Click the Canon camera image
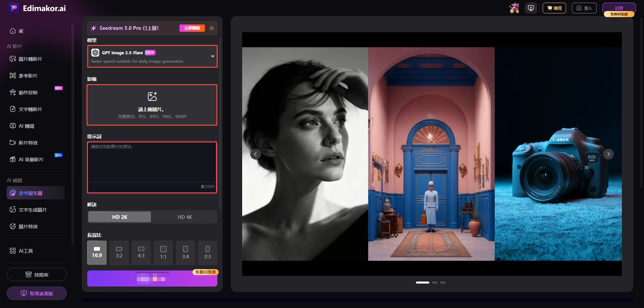This screenshot has height=308, width=644. pyautogui.click(x=558, y=154)
